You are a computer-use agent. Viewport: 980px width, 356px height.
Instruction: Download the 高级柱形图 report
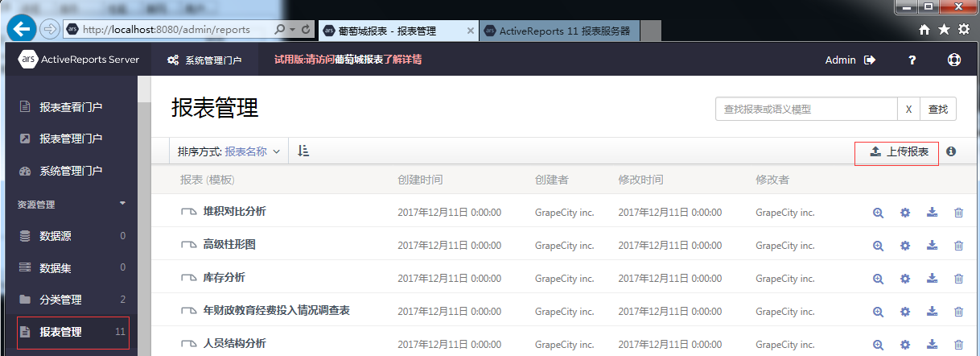[x=932, y=245]
